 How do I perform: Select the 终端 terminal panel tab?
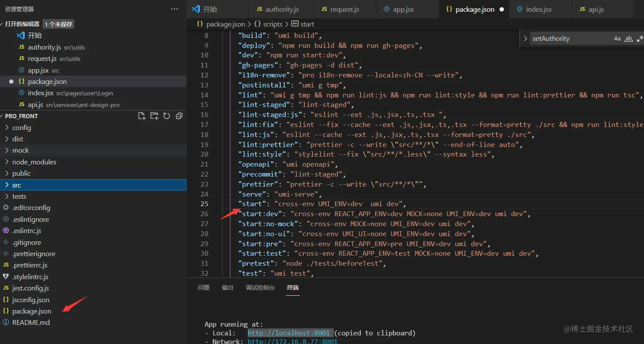(x=293, y=287)
